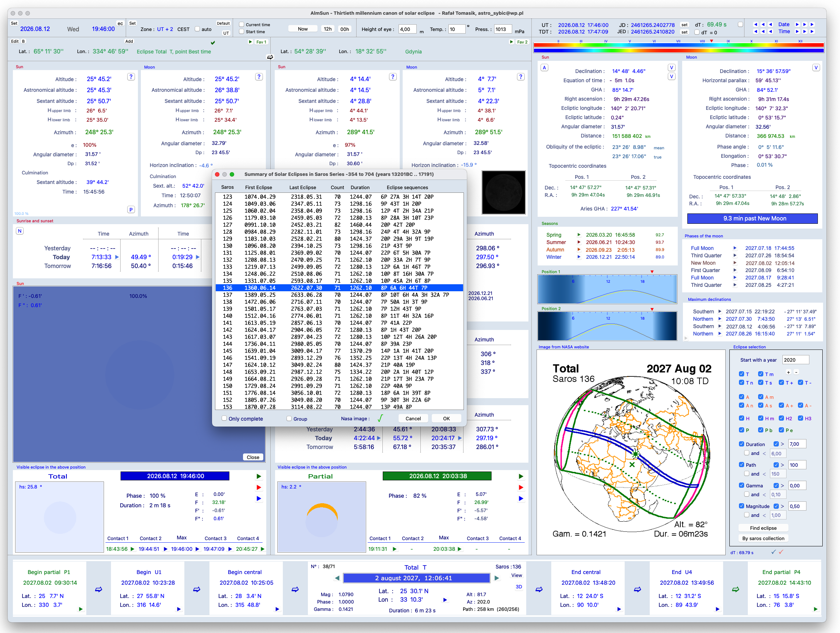Click the green arrow before End partial P4

coord(736,589)
